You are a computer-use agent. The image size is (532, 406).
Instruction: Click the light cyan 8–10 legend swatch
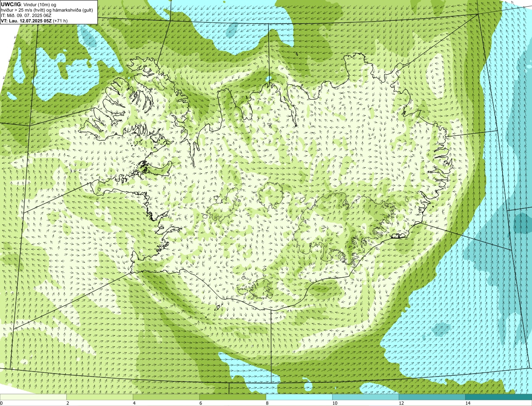[299, 397]
